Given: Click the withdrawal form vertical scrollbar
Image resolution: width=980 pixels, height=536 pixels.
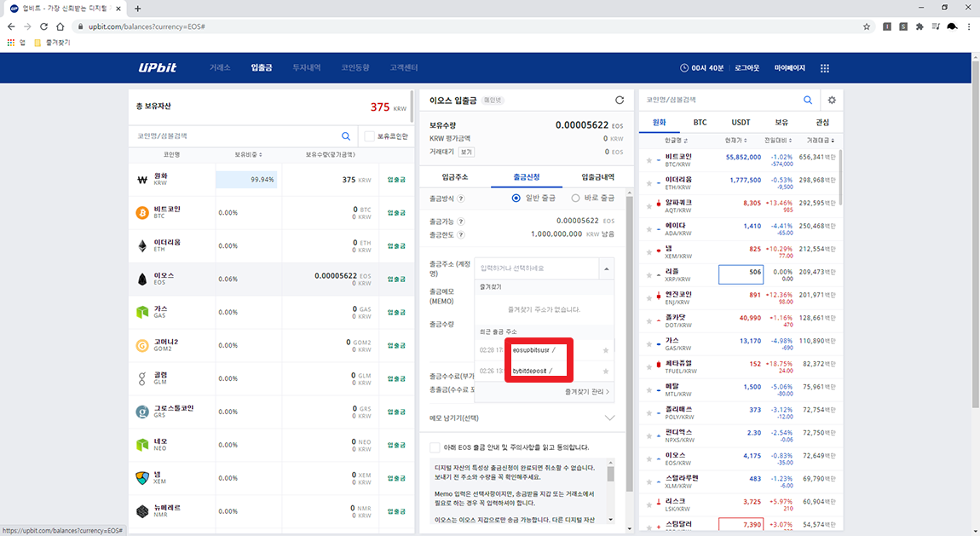Looking at the screenshot, I should click(630, 343).
